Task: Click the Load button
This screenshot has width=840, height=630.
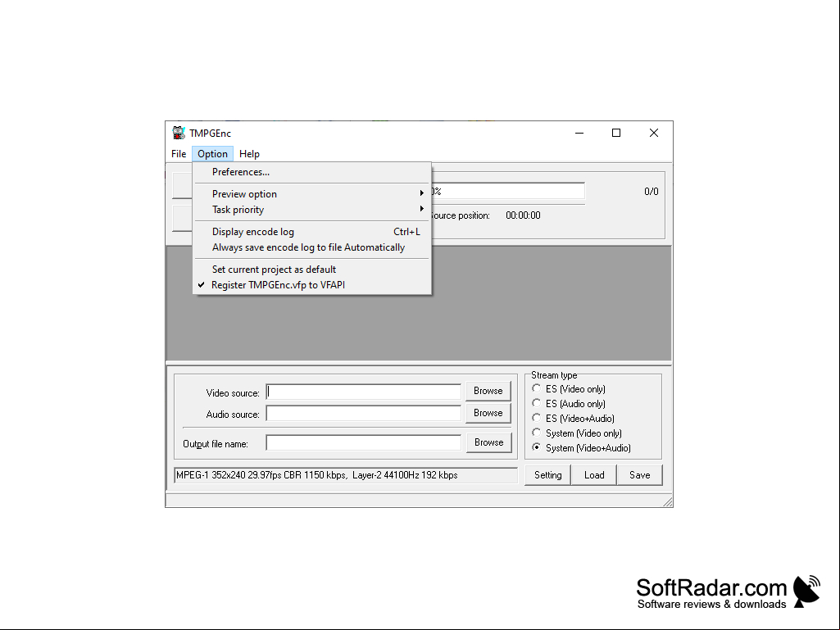Action: pyautogui.click(x=594, y=474)
